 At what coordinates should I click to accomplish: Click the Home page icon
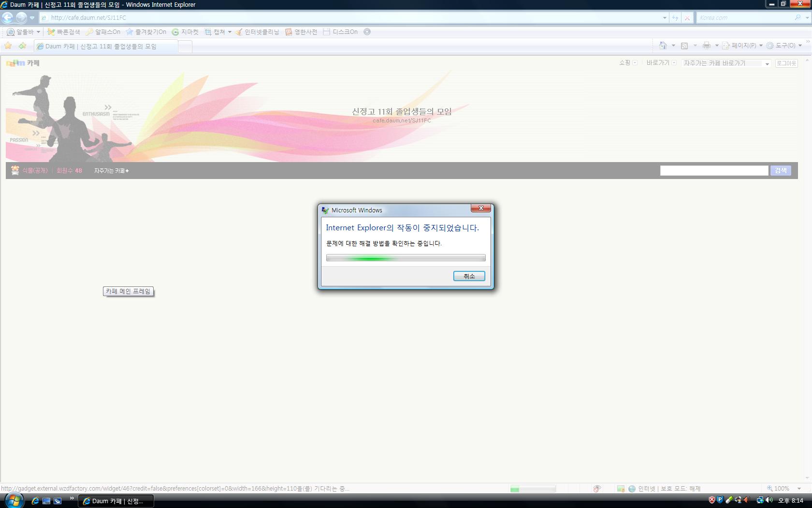(x=663, y=45)
